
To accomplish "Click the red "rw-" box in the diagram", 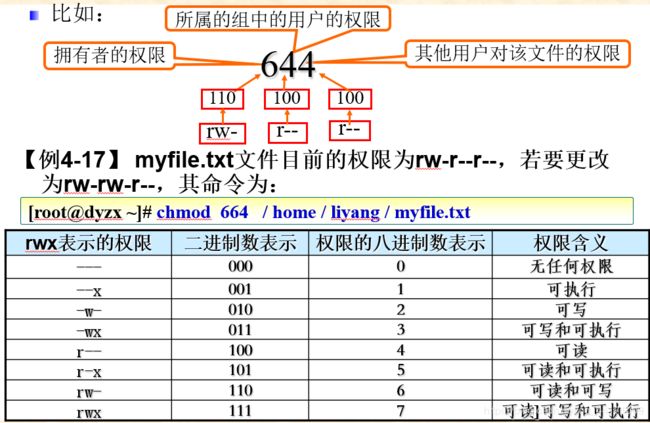I will click(x=222, y=133).
